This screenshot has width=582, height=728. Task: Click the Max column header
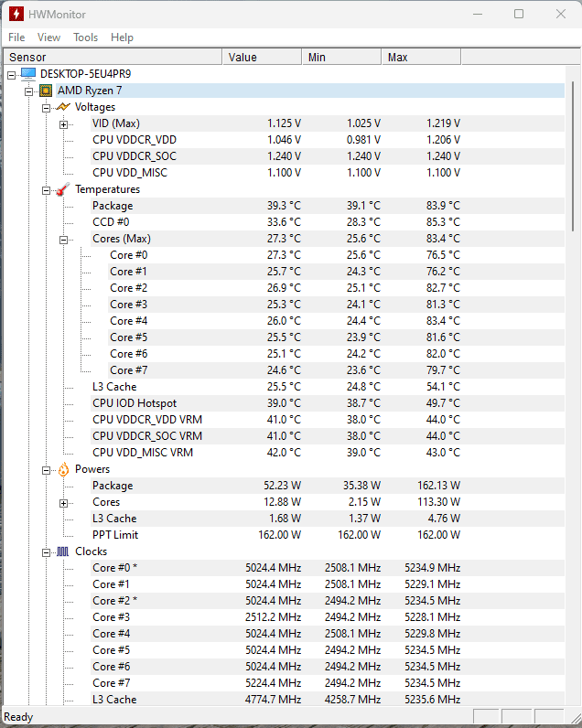(421, 57)
